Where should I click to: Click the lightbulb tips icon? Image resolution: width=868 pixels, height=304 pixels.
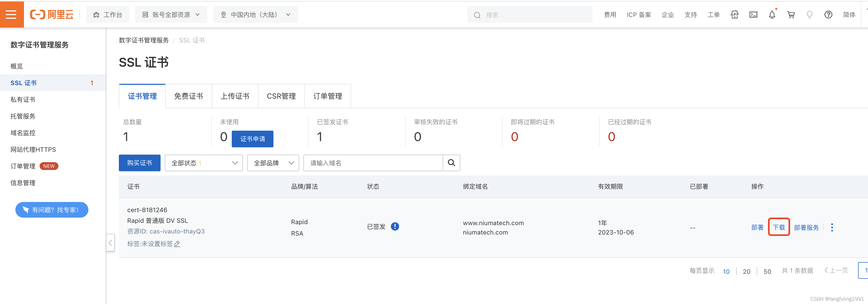click(x=809, y=15)
